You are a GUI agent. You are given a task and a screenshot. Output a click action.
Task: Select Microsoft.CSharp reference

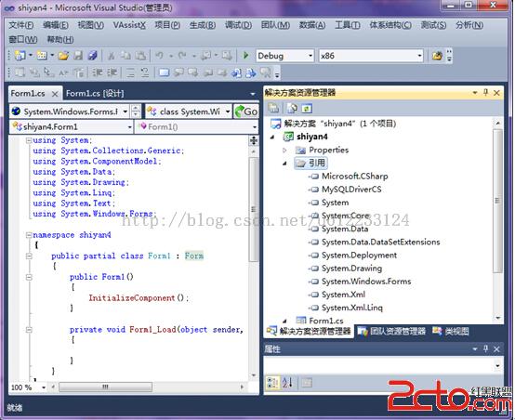[x=354, y=177]
